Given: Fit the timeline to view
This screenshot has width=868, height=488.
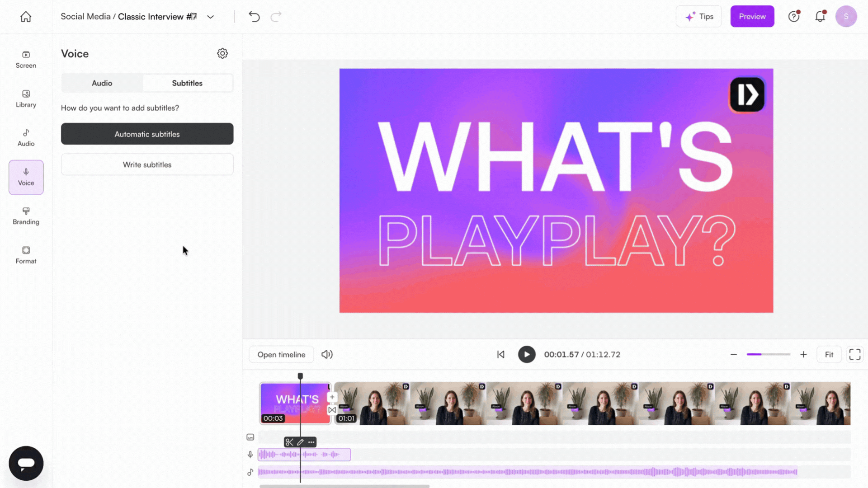Looking at the screenshot, I should pos(829,355).
